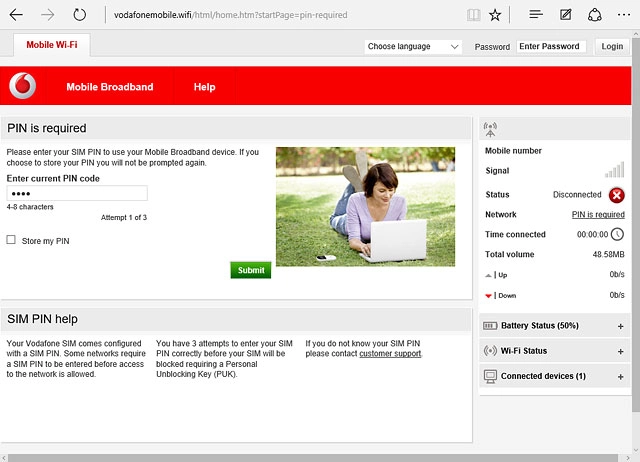The image size is (640, 462).
Task: Click the antenna icon in status panel
Action: [x=489, y=128]
